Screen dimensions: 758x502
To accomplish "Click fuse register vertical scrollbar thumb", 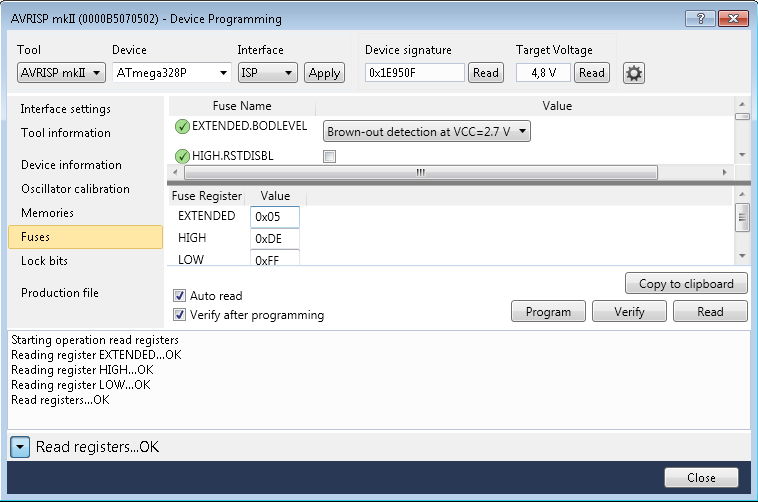I will tap(742, 218).
